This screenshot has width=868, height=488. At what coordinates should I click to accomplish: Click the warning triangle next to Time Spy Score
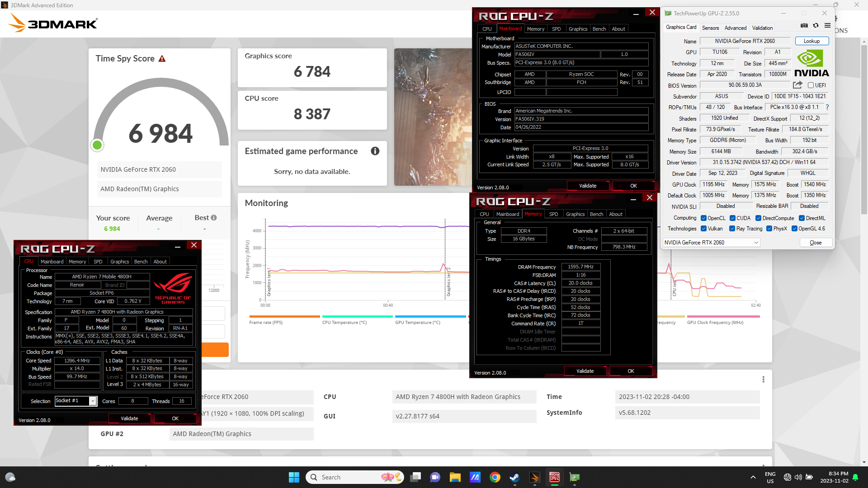coord(162,59)
